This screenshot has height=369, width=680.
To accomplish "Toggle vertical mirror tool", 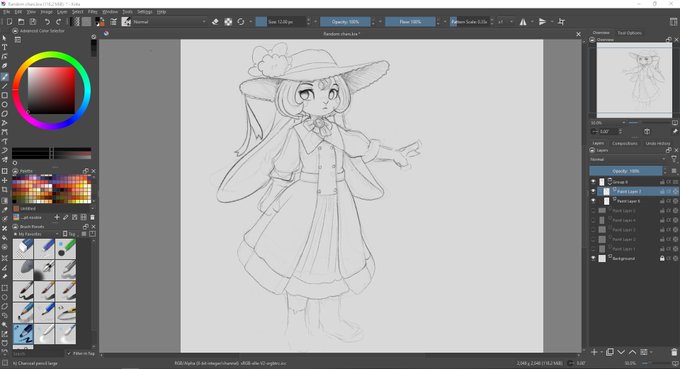I will point(543,22).
